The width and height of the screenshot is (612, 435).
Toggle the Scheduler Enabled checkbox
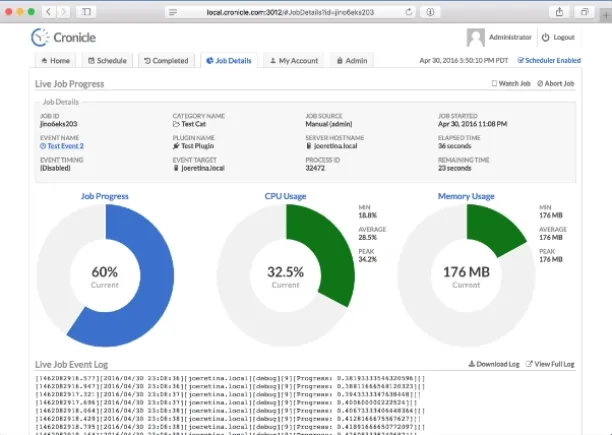[x=520, y=60]
